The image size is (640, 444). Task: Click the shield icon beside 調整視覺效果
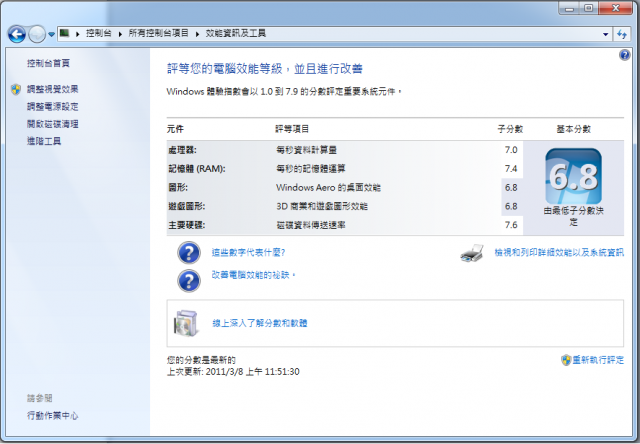point(16,89)
